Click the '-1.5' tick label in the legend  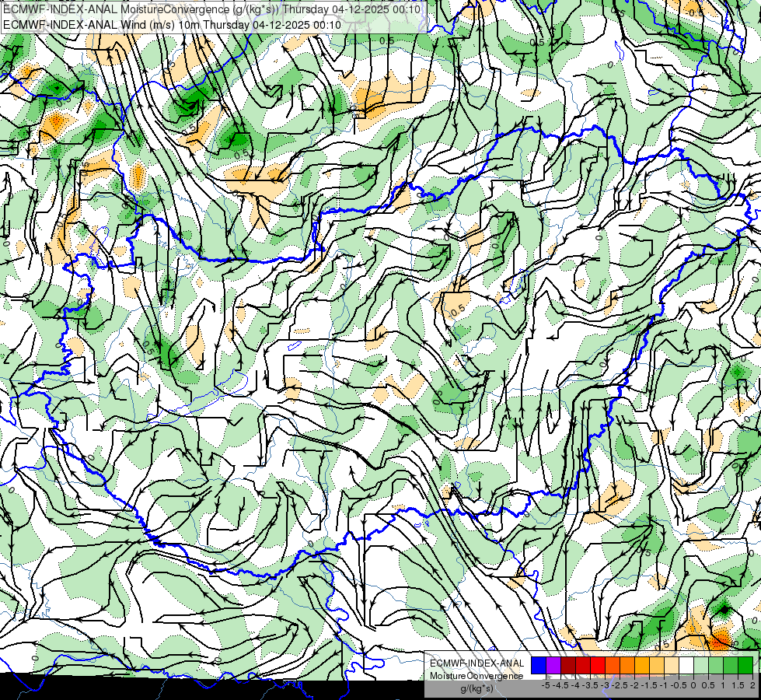tap(649, 685)
